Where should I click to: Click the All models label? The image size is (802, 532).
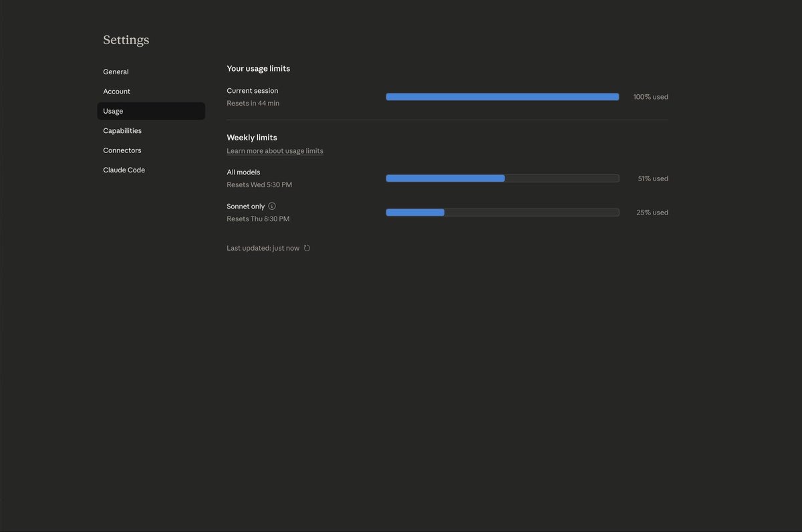[243, 172]
